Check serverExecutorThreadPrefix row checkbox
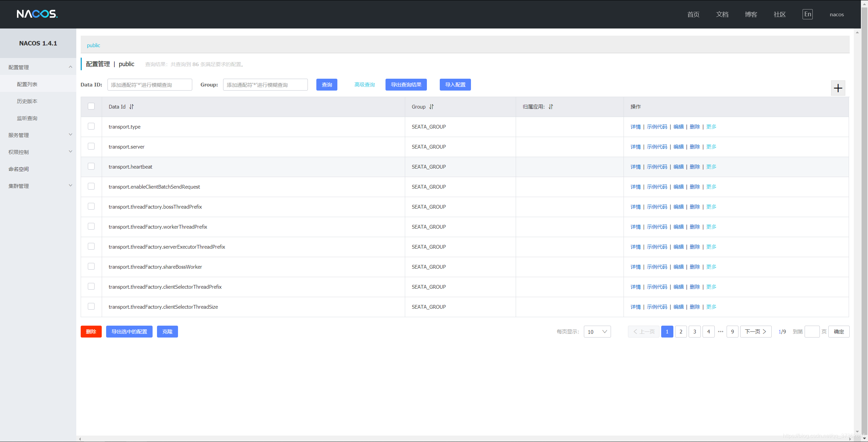868x442 pixels. click(x=91, y=246)
